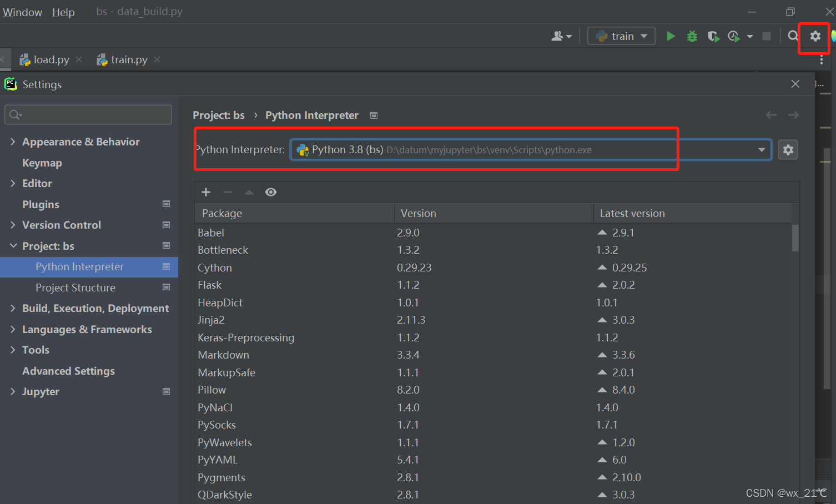The width and height of the screenshot is (836, 504).
Task: Click project-level icon beside Python Interpreter breadcrumb
Action: 374,115
